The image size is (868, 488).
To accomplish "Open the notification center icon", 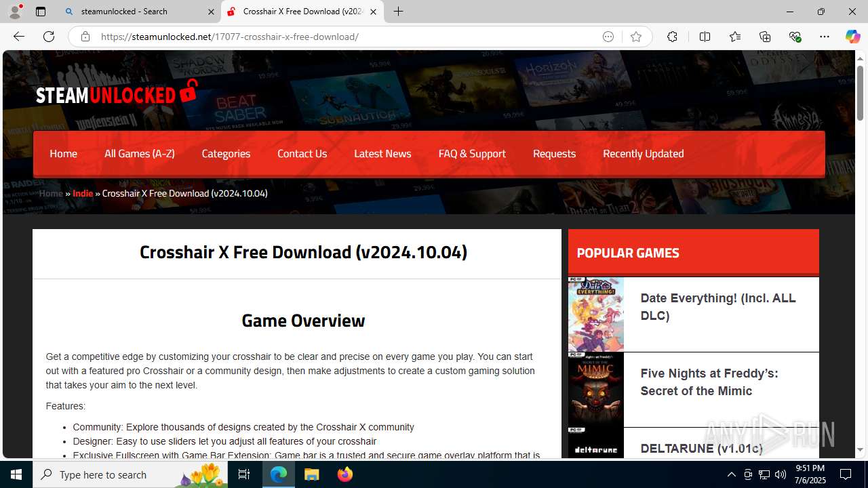I will 846,474.
